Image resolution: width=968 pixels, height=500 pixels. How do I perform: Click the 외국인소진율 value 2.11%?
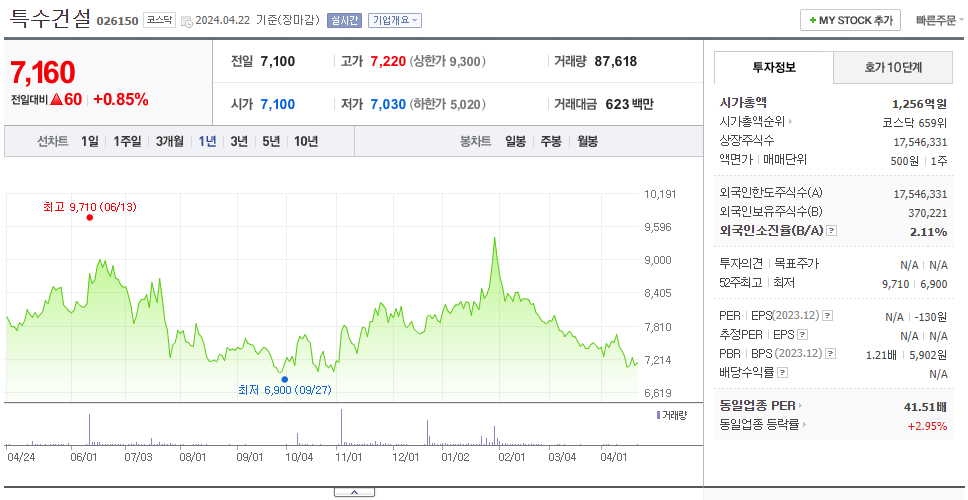928,232
